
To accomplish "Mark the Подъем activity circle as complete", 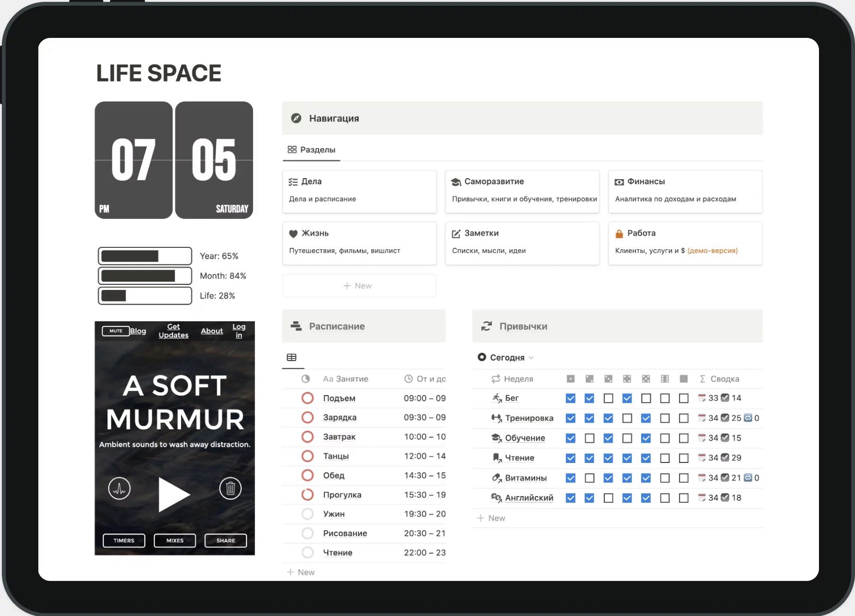I will [x=308, y=398].
